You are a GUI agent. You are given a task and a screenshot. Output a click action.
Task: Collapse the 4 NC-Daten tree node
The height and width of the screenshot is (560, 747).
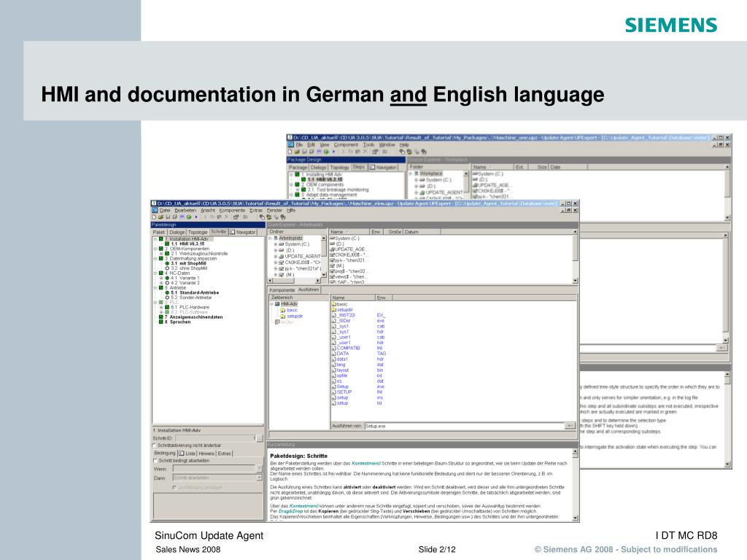[155, 273]
